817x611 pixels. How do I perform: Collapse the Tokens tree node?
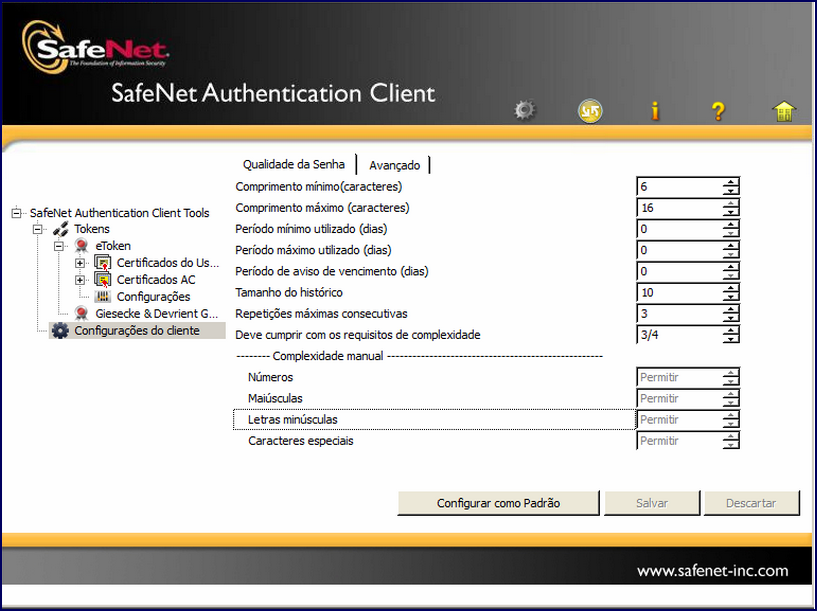[x=38, y=229]
